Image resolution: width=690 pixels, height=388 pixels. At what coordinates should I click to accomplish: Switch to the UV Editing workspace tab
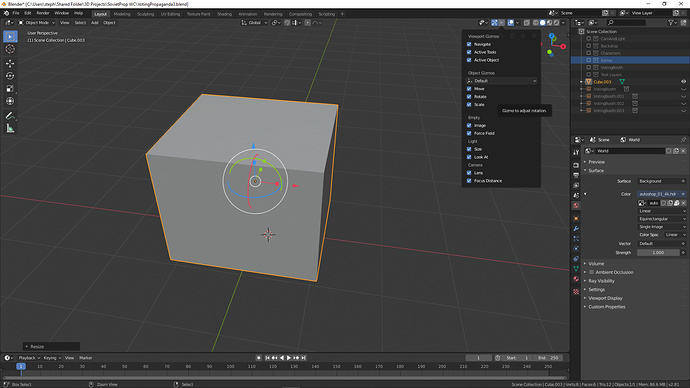[x=170, y=14]
